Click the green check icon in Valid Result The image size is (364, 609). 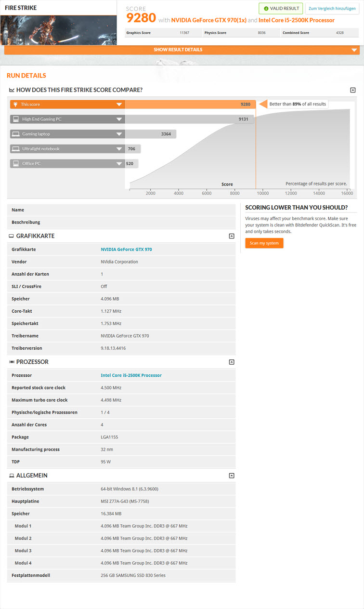[x=266, y=9]
